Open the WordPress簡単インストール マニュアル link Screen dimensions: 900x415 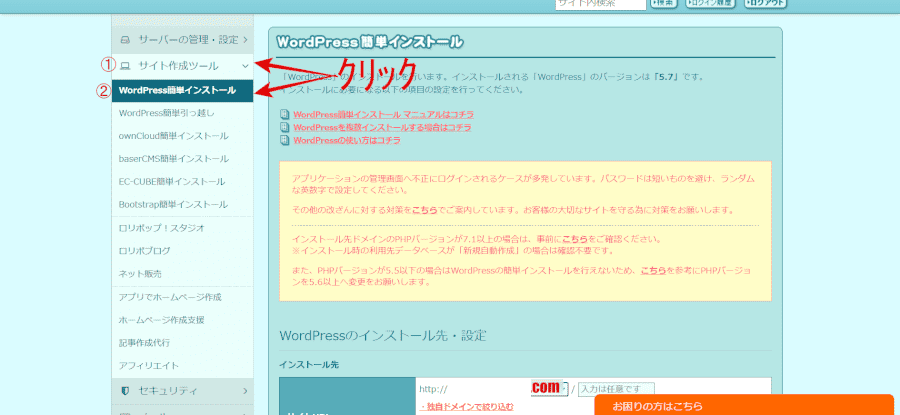[x=383, y=114]
